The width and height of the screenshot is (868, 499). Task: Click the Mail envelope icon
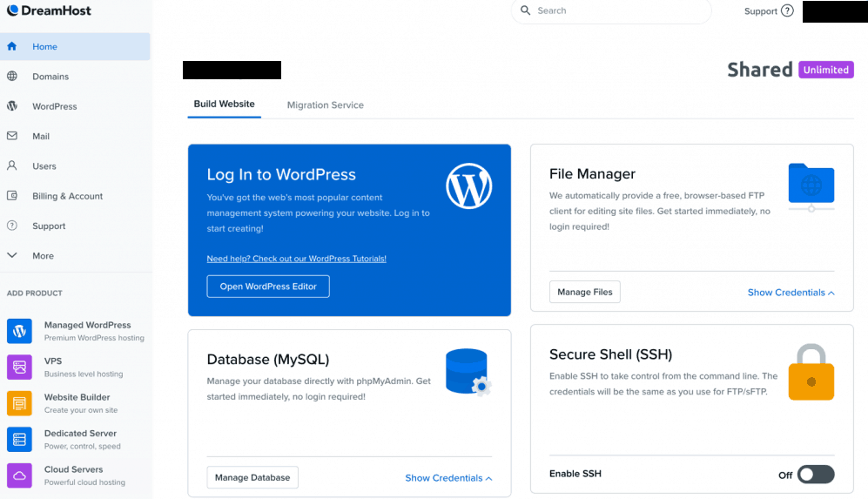click(11, 136)
